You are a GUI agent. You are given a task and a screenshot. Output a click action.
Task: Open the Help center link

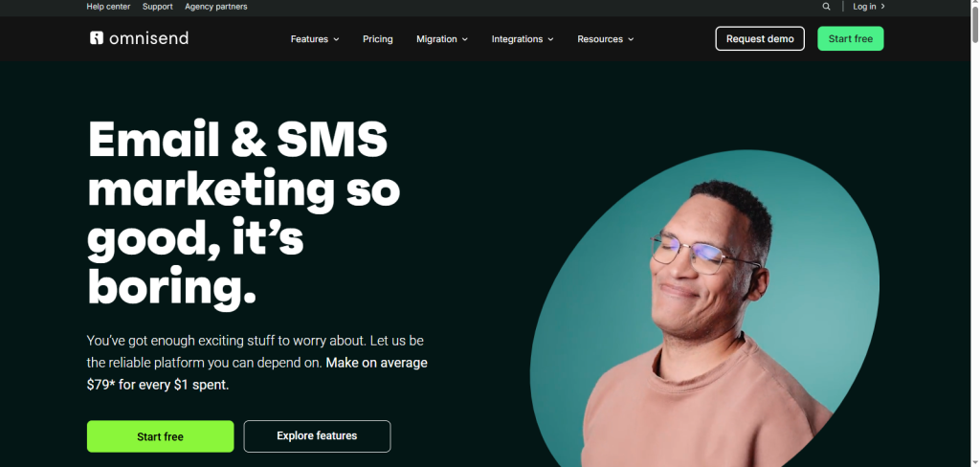(109, 7)
